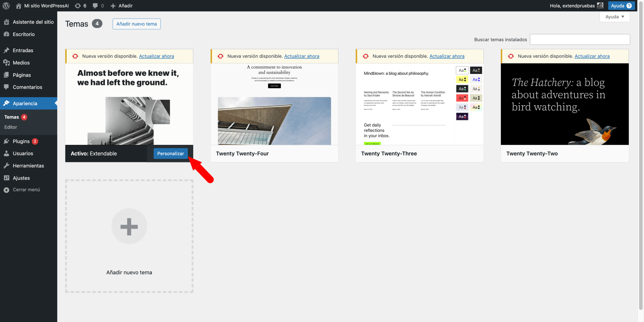Click the home icon for Mi sitio WordPressAI
Image resolution: width=644 pixels, height=322 pixels.
click(x=18, y=6)
